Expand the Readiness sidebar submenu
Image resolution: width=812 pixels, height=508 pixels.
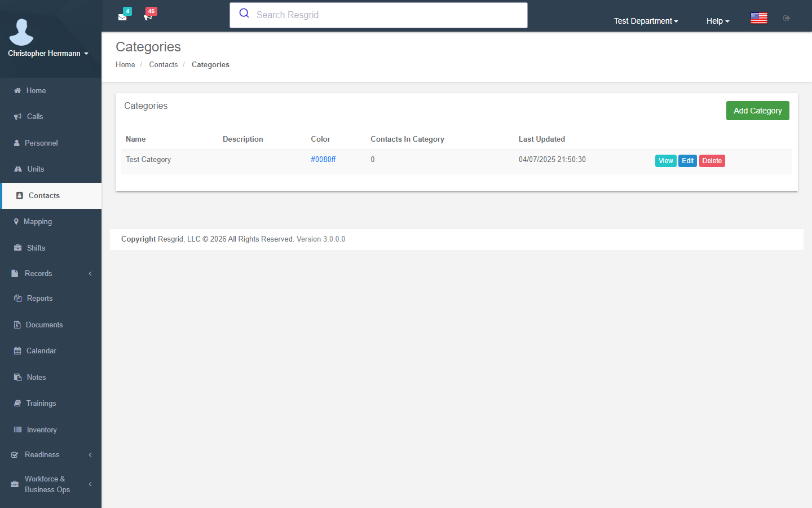pyautogui.click(x=51, y=454)
